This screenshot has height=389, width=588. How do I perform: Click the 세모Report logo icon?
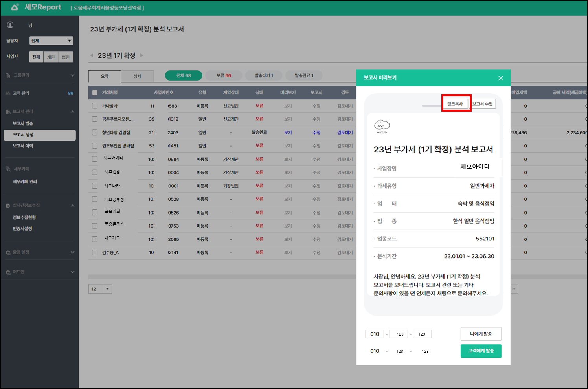pyautogui.click(x=15, y=7)
